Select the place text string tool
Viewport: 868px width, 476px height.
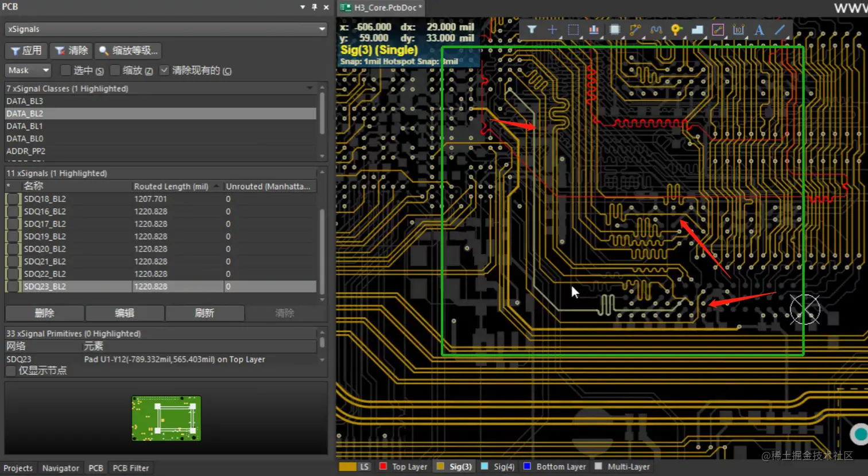pos(759,30)
